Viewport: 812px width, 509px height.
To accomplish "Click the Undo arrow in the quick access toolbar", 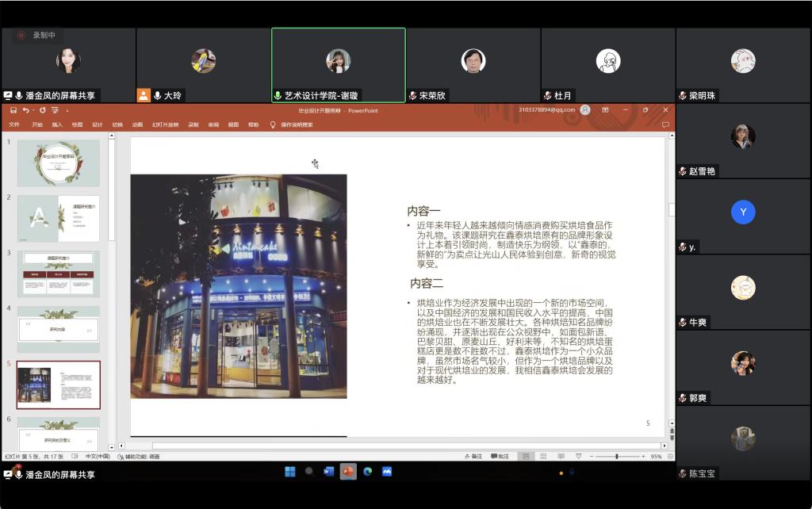I will click(26, 110).
